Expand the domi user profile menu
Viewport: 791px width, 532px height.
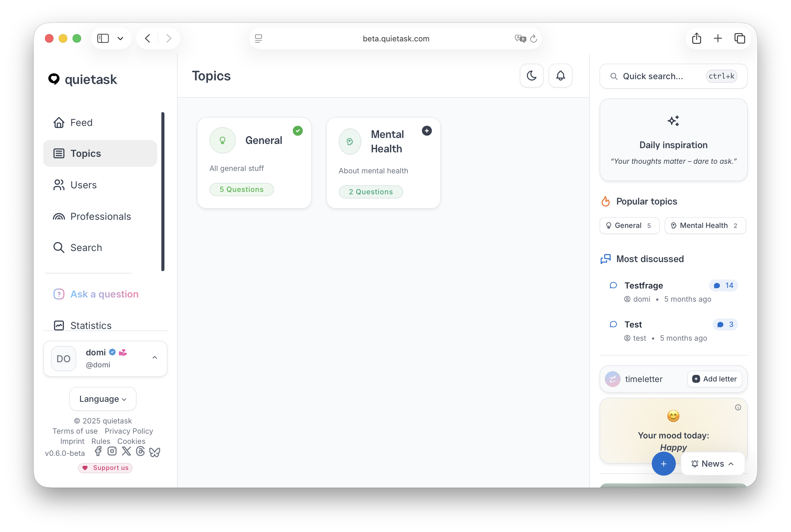[155, 357]
